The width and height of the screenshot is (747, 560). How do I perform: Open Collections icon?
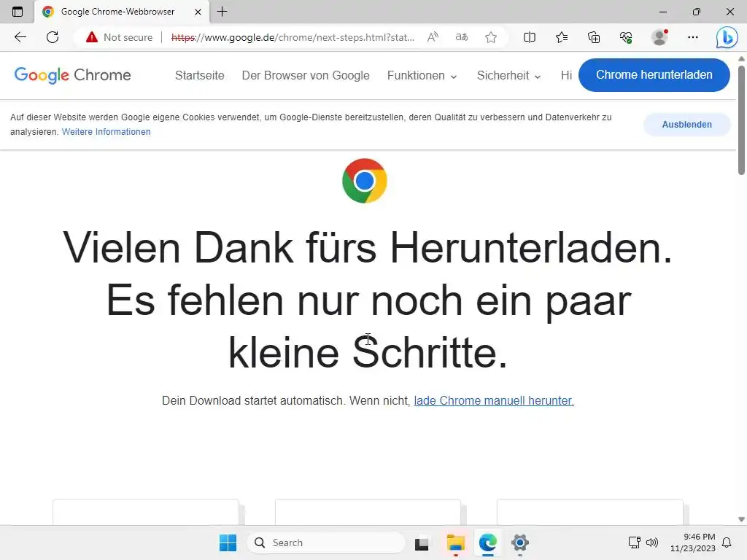pyautogui.click(x=594, y=37)
